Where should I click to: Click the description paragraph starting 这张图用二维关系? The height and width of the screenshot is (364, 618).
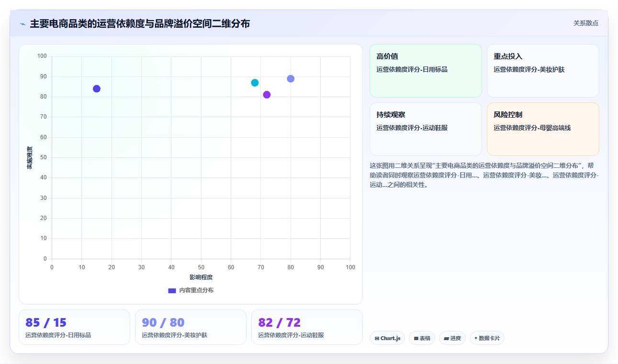(484, 175)
